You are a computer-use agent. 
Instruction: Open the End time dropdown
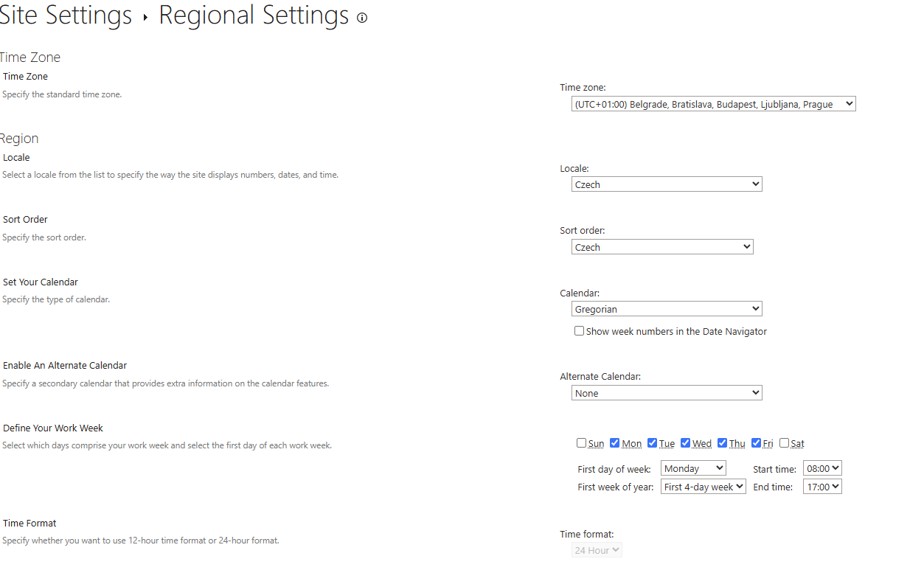822,487
